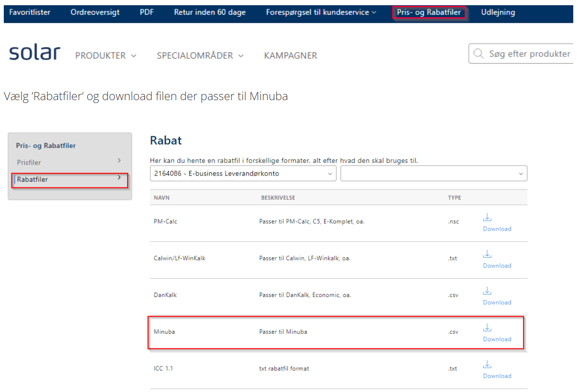Click the download icon for PM-Calc

(x=487, y=218)
